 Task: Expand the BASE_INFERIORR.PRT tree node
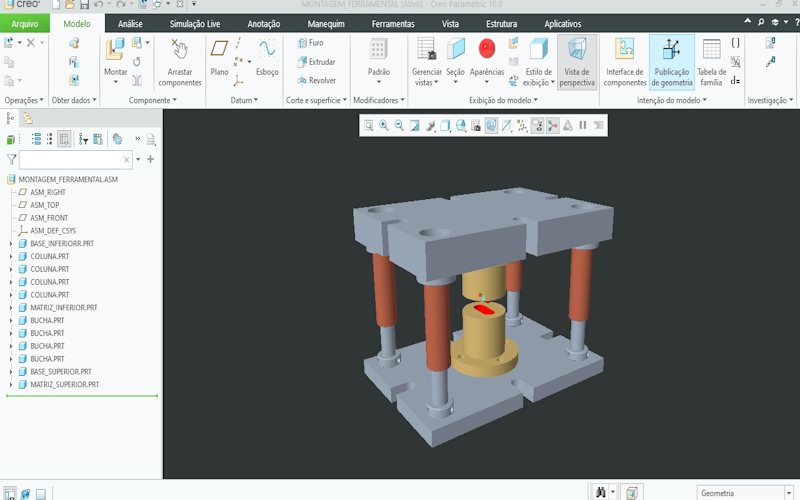[11, 244]
